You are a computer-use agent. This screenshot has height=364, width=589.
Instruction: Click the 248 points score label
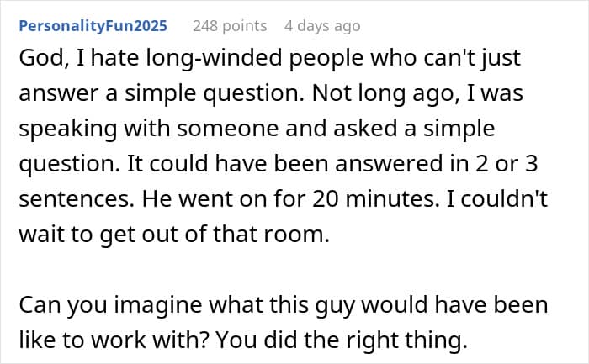[x=230, y=26]
